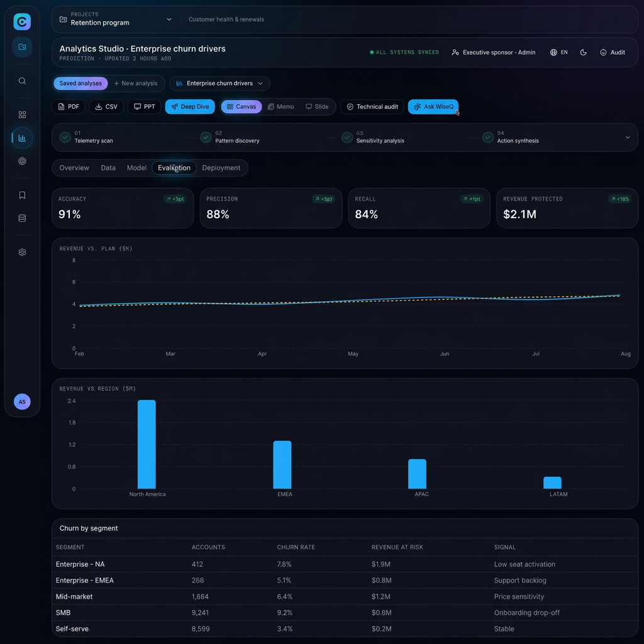
Task: Collapse the analysis steps panel chevron
Action: pyautogui.click(x=627, y=138)
